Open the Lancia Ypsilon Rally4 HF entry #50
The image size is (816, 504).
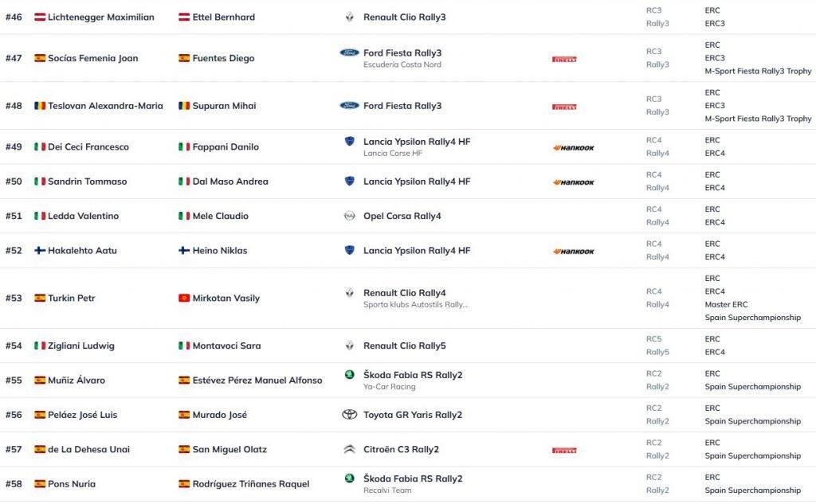[416, 182]
